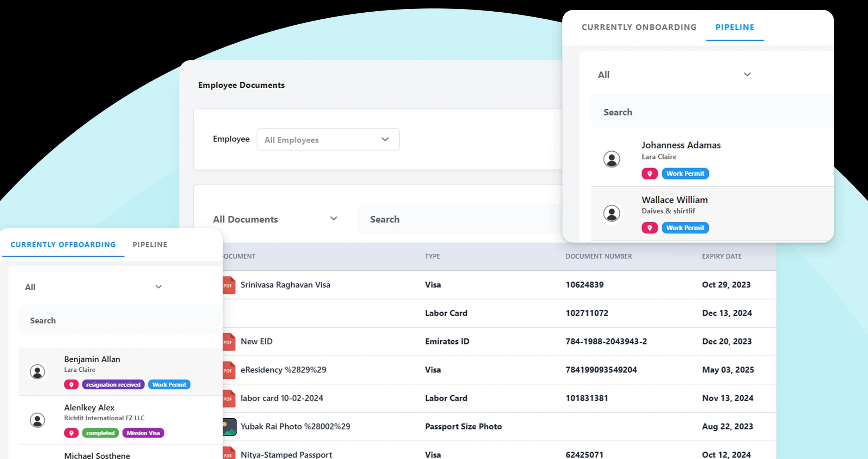Click pink location pin under Johanness Adamas
The width and height of the screenshot is (868, 459).
[650, 174]
